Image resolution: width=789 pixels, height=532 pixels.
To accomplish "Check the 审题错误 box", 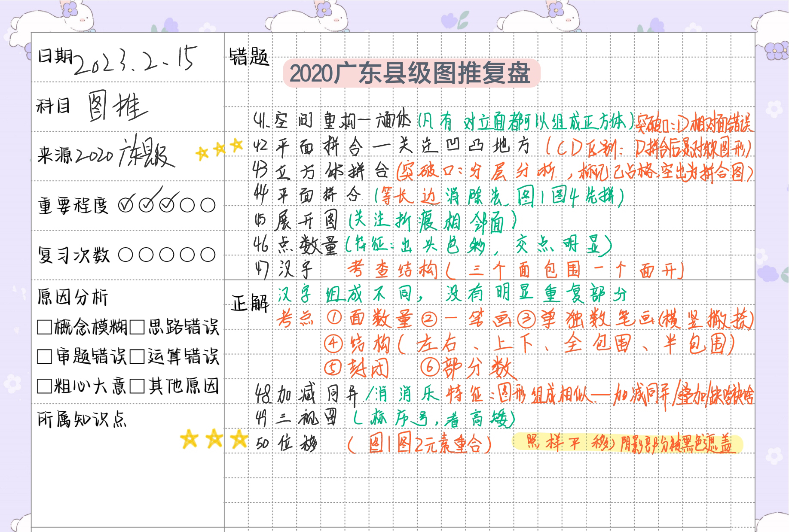I will [x=44, y=357].
